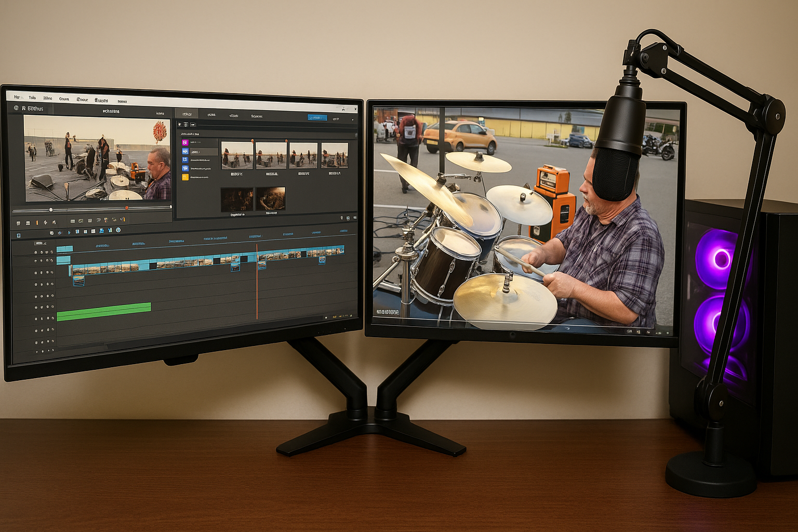Screen dimensions: 798x532
Task: Click the leftmost icon in the timeline toolbar row
Action: pos(19,235)
